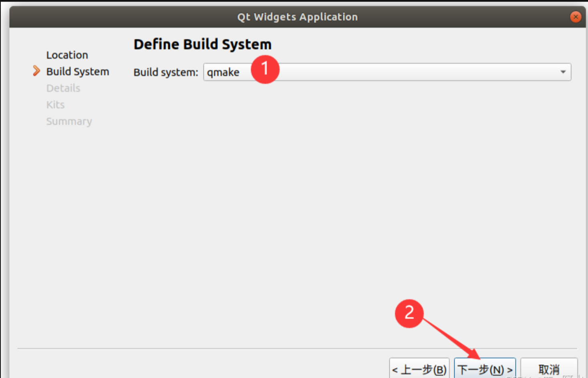Close the Qt Widgets Application dialog
Viewport: 588px width, 378px height.
tap(576, 17)
